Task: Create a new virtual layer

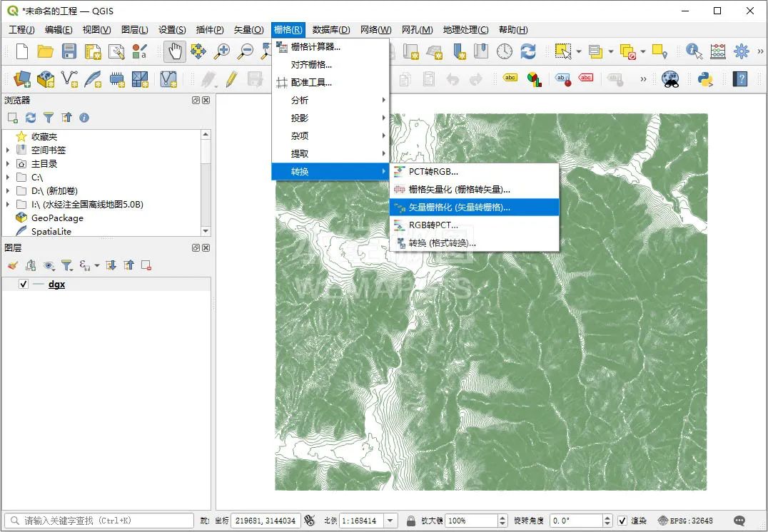Action: coord(168,78)
